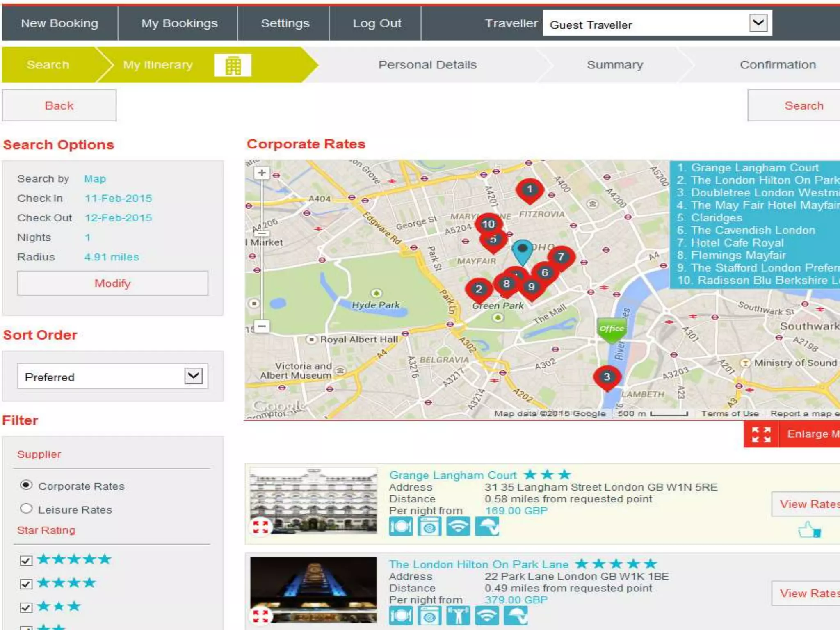Open the Preferred sort order dropdown
Image resolution: width=840 pixels, height=630 pixels.
pos(113,376)
